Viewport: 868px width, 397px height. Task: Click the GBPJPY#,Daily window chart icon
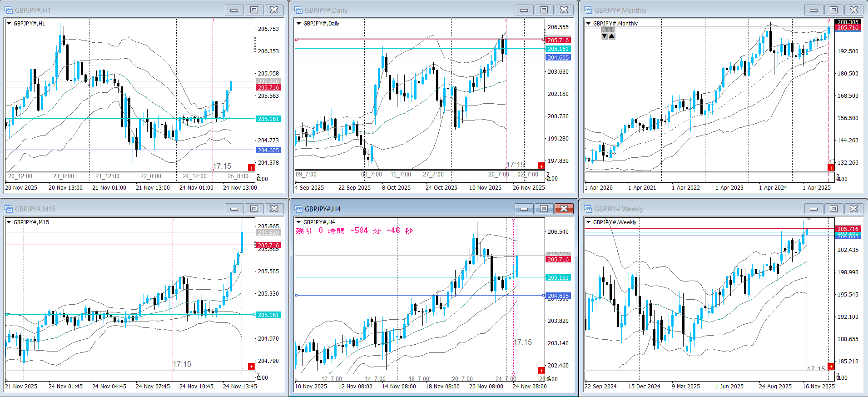[x=298, y=10]
